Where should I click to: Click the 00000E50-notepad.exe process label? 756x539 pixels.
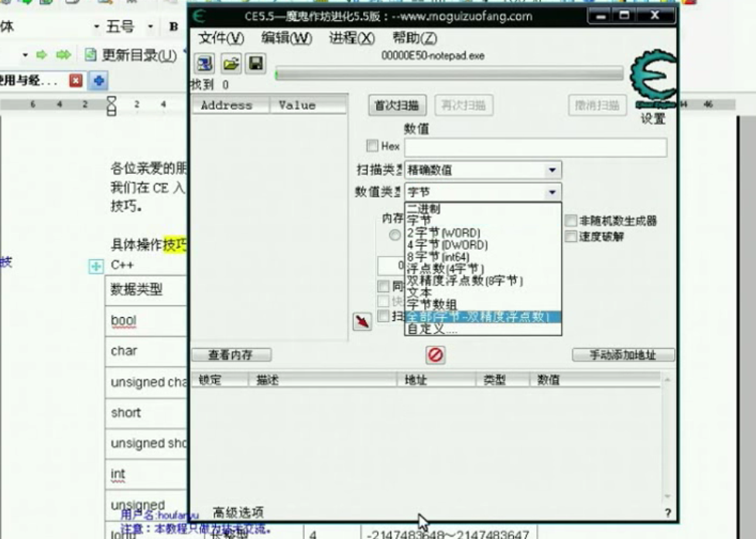[x=433, y=56]
